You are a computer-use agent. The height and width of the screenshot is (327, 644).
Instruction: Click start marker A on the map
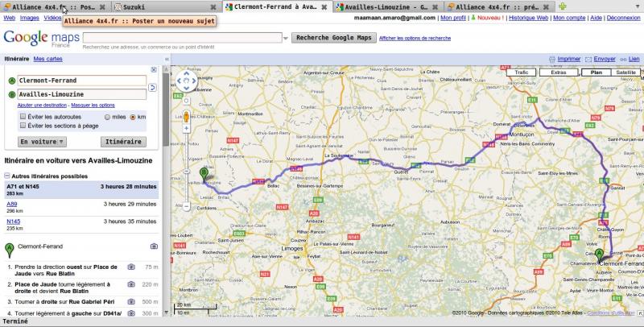[x=599, y=255]
